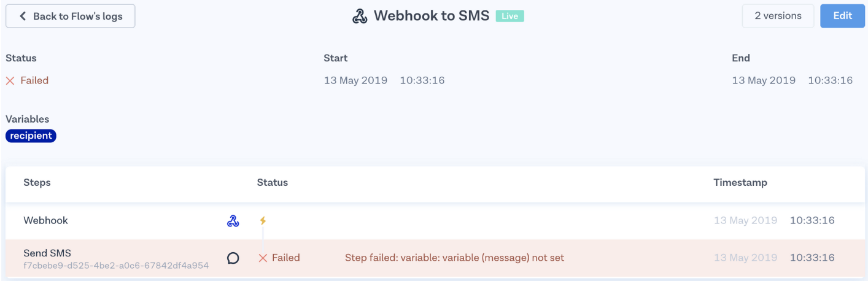Click the blue webhook icon in Webhook row
Screen dimensions: 868x281
tap(233, 221)
